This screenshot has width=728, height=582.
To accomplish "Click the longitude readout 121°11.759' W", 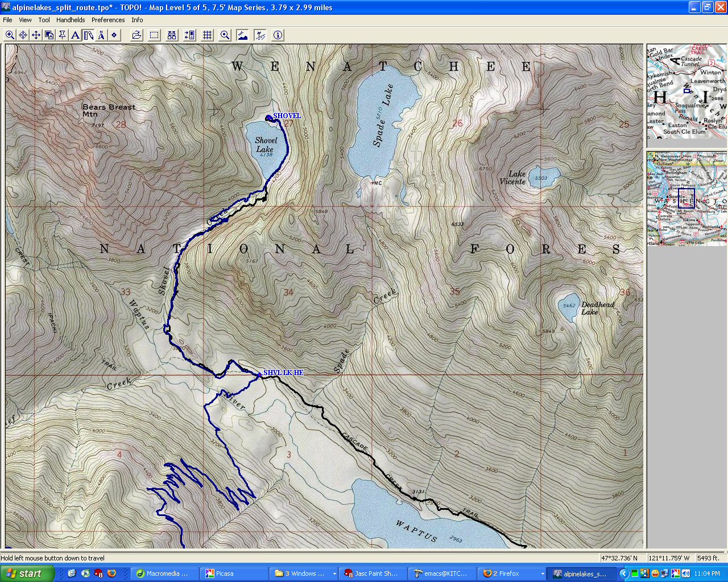I will coord(669,558).
